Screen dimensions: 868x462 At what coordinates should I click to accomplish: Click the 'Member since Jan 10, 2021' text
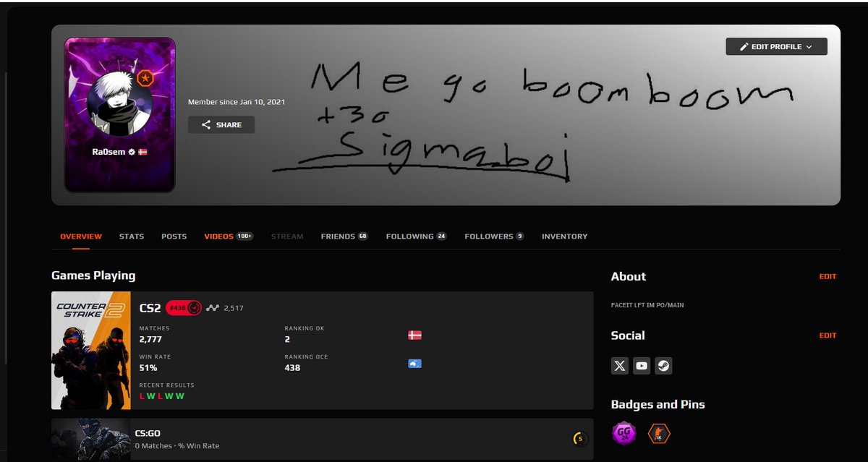click(x=237, y=102)
